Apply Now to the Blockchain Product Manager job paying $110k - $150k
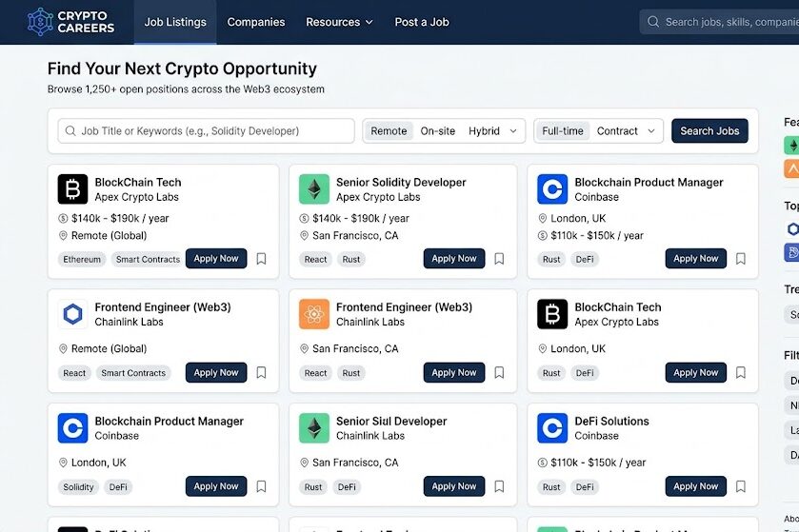 pyautogui.click(x=695, y=259)
